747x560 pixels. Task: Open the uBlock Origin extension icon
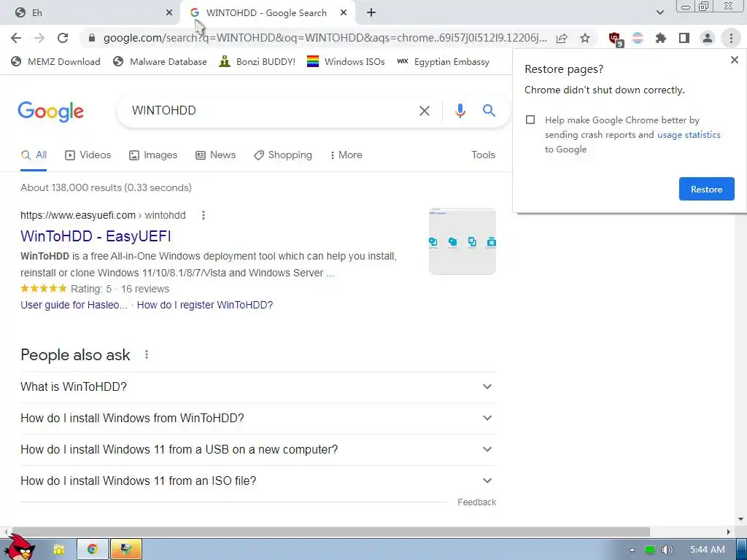coord(615,38)
